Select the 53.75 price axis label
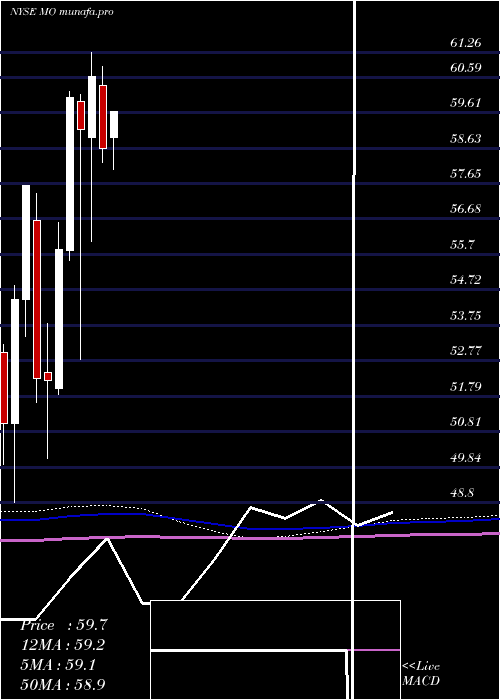This screenshot has width=500, height=700. pos(466,316)
